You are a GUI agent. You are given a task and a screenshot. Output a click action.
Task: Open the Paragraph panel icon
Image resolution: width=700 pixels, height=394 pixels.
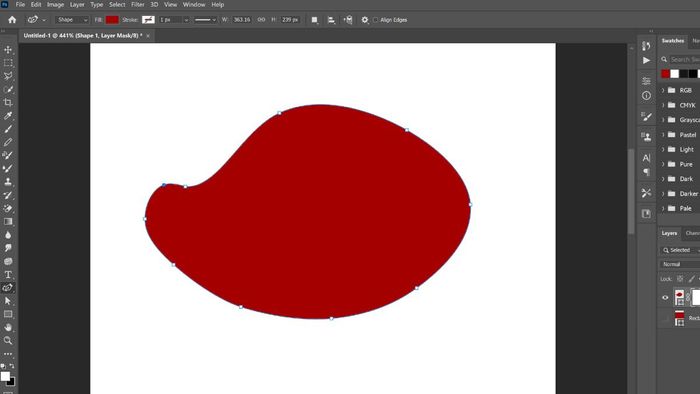tap(646, 172)
